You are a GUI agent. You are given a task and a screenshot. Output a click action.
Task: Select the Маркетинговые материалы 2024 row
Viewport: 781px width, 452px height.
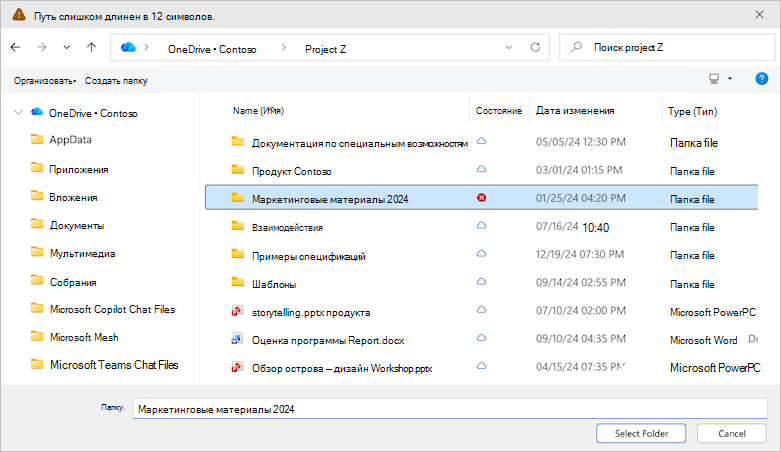482,198
